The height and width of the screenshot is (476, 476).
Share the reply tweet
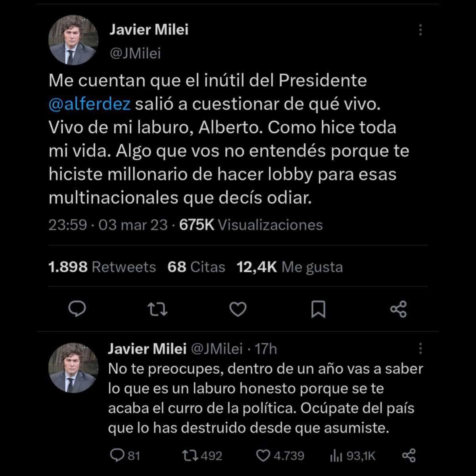tap(409, 456)
